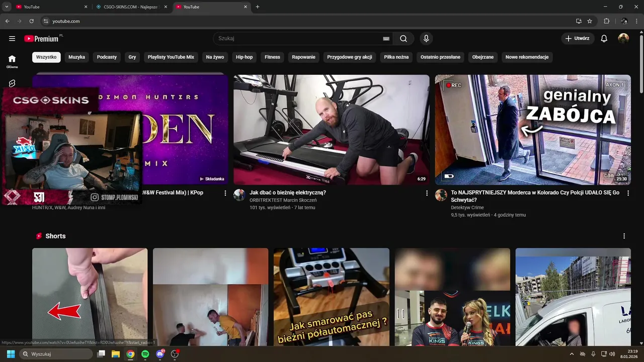
Task: Open genialny ZABÓJCA video thumbnail
Action: point(533,130)
